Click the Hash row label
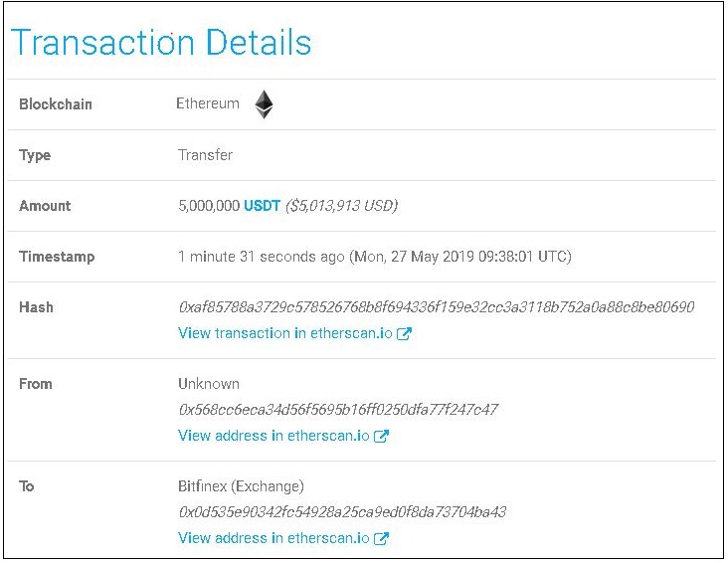Screen dimensions: 728x563 coord(36,307)
